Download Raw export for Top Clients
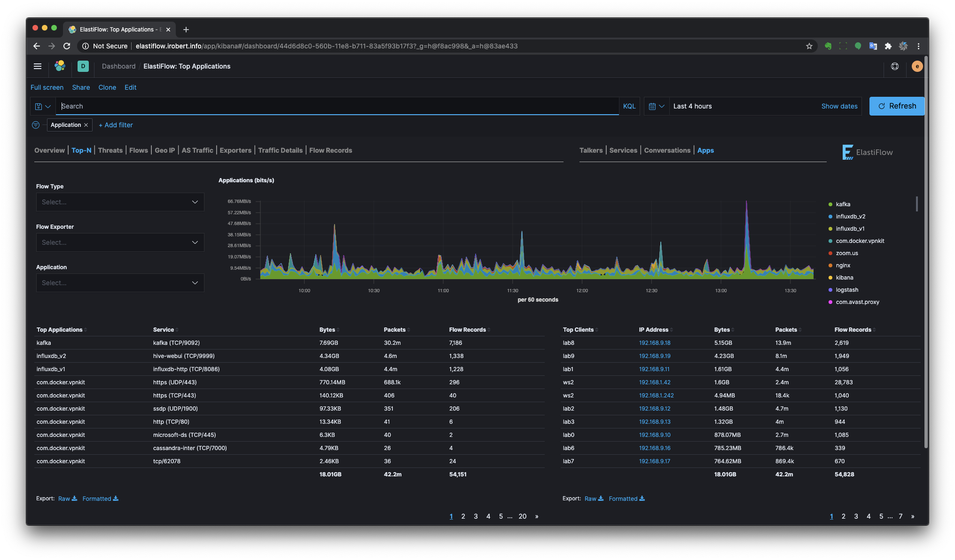Viewport: 955px width, 560px height. (594, 498)
